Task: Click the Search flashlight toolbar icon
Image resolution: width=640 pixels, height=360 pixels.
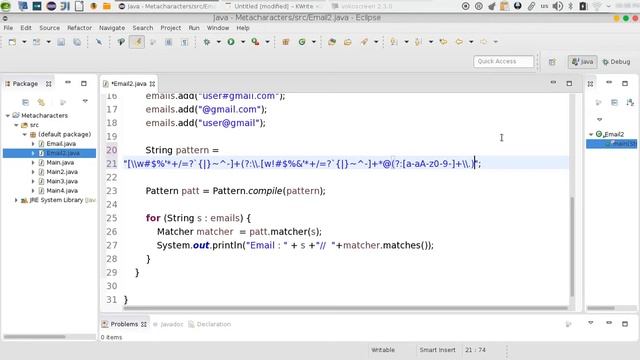Action: click(364, 42)
